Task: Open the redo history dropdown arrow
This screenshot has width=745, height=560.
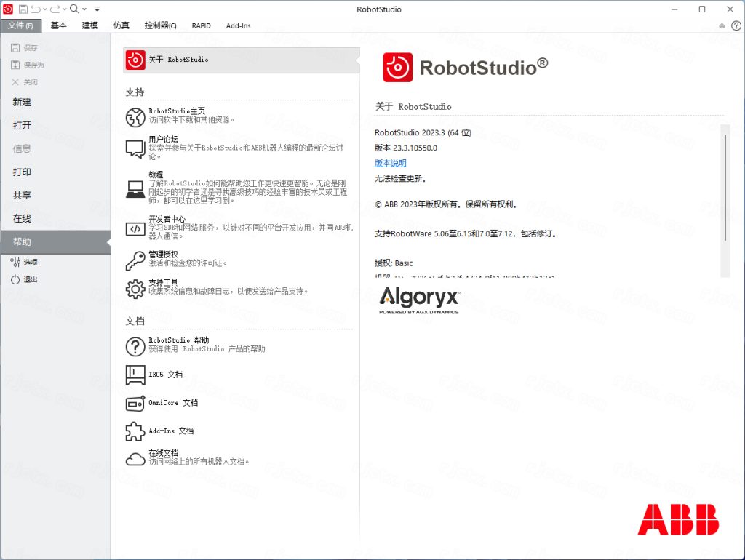Action: tap(64, 9)
